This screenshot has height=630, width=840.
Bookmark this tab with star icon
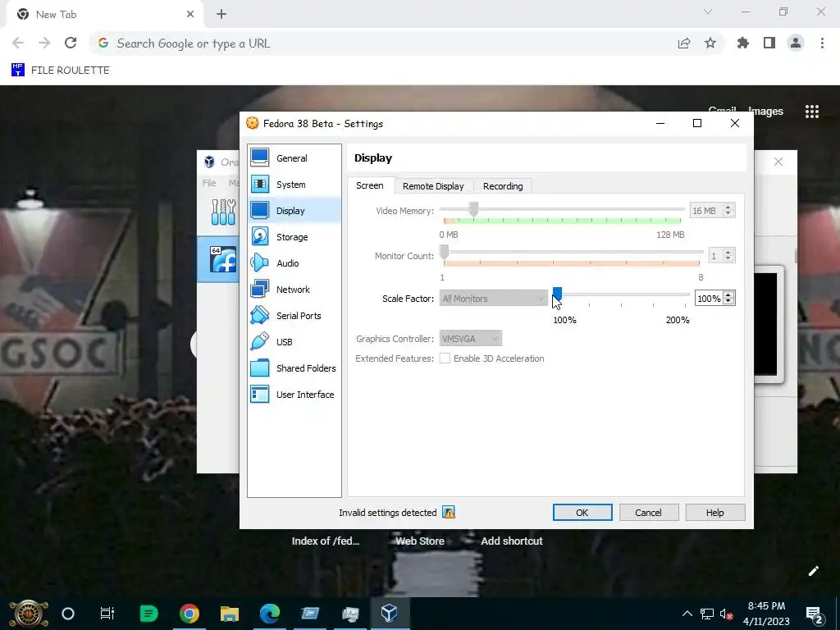(x=710, y=43)
